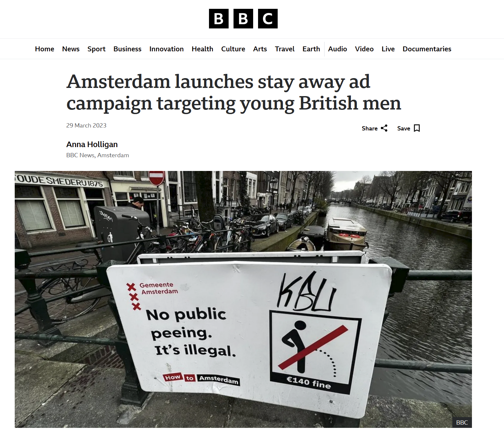
Task: Open the Health section
Action: (x=202, y=49)
